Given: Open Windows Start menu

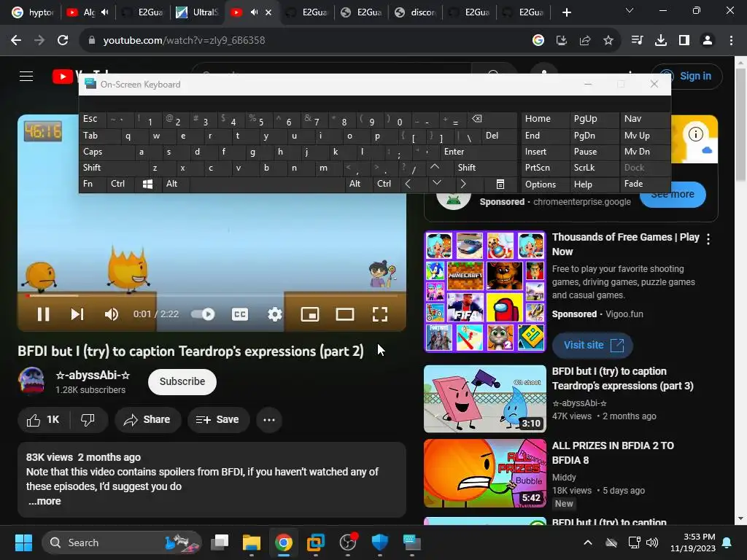Looking at the screenshot, I should click(x=23, y=542).
